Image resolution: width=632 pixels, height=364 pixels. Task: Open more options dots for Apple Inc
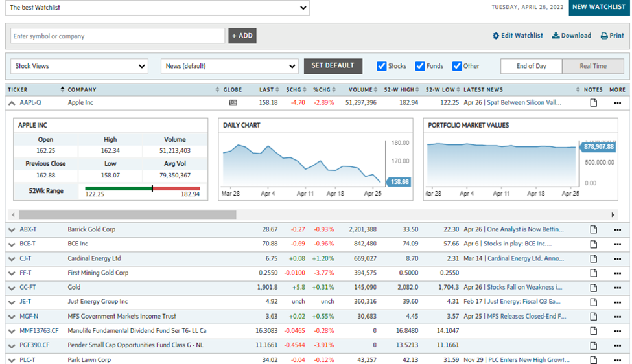click(617, 103)
